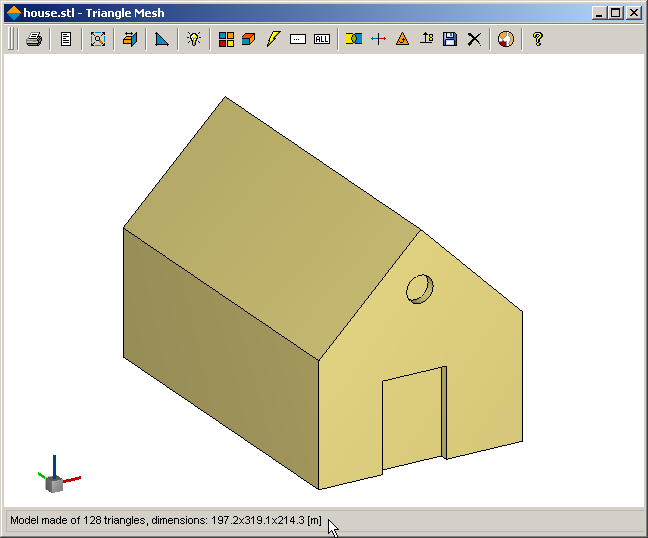
Task: Toggle the light bulb lighting icon
Action: tap(194, 39)
